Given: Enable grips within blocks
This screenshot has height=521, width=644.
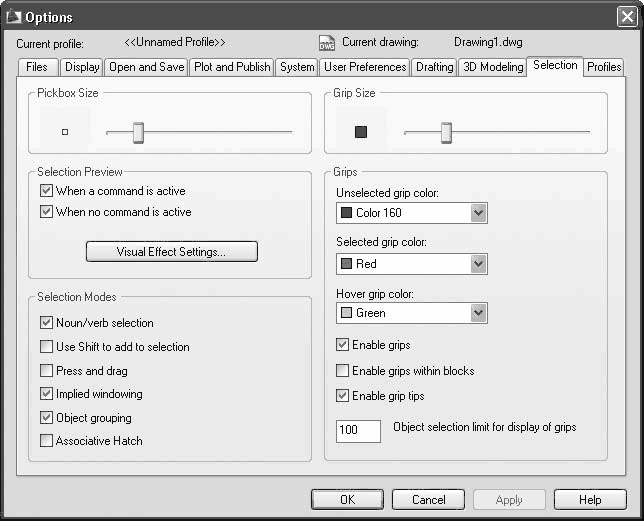Looking at the screenshot, I should click(x=343, y=371).
